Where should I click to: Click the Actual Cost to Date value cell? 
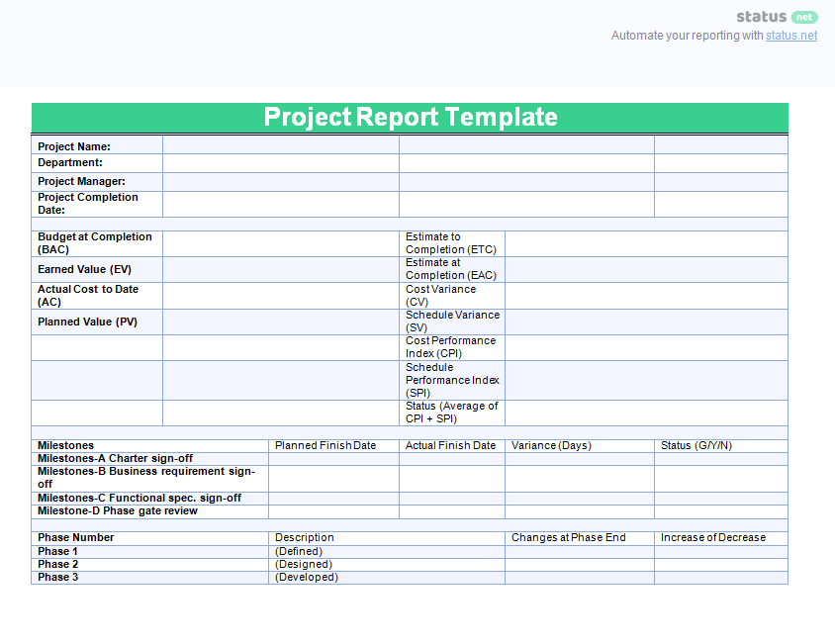pyautogui.click(x=280, y=296)
